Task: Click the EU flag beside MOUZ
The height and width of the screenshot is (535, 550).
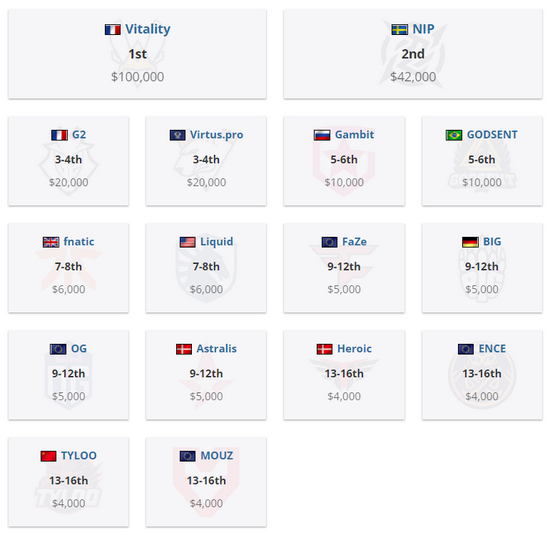Action: tap(188, 456)
